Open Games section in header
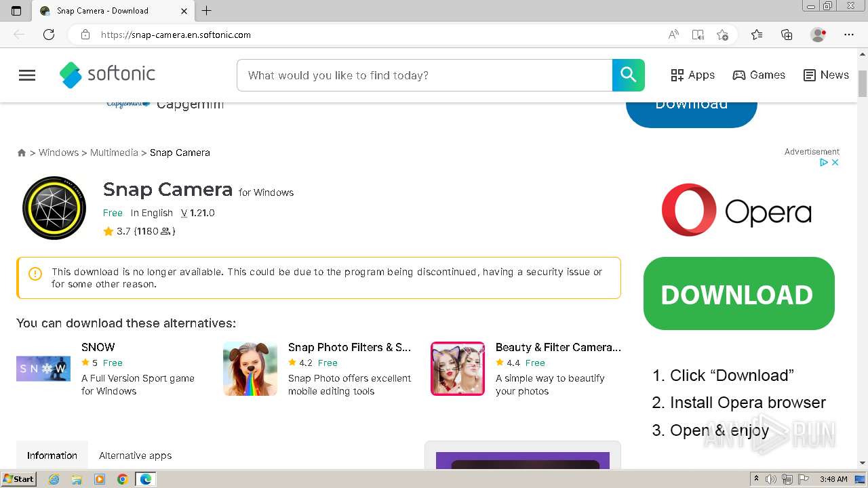 pos(759,75)
